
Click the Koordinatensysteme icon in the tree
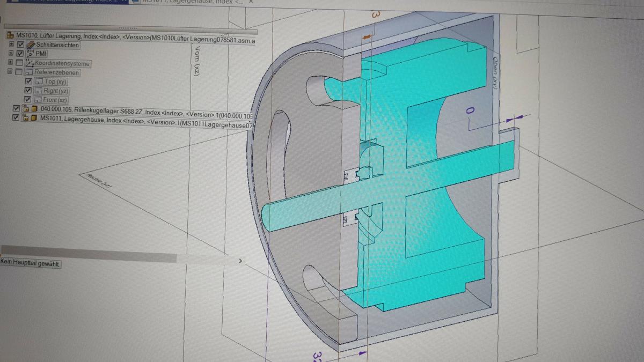coord(30,63)
